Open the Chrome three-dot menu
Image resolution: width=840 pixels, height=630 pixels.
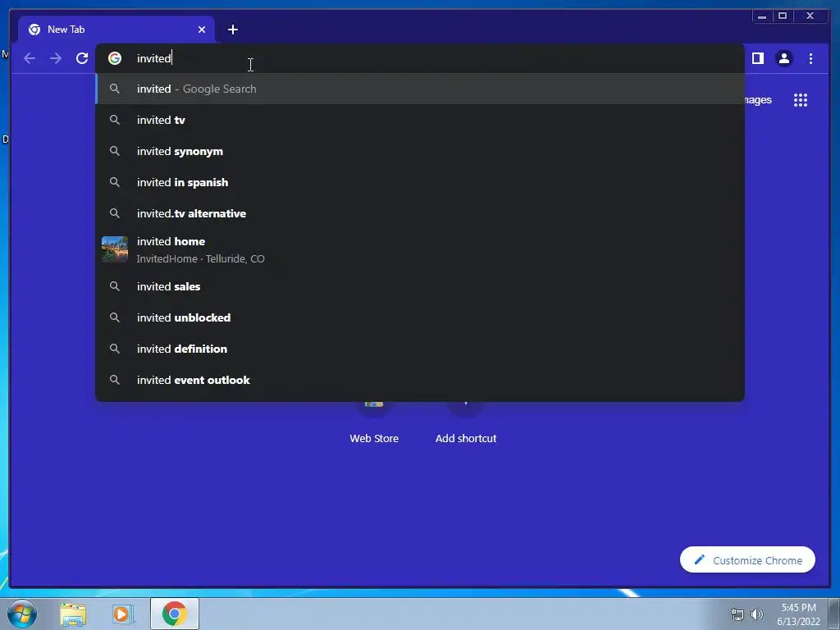point(810,58)
